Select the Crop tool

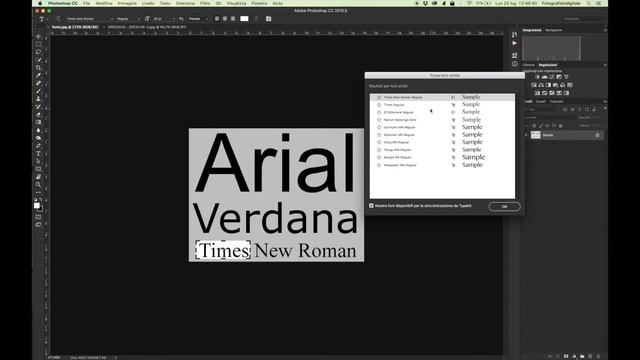(x=38, y=67)
